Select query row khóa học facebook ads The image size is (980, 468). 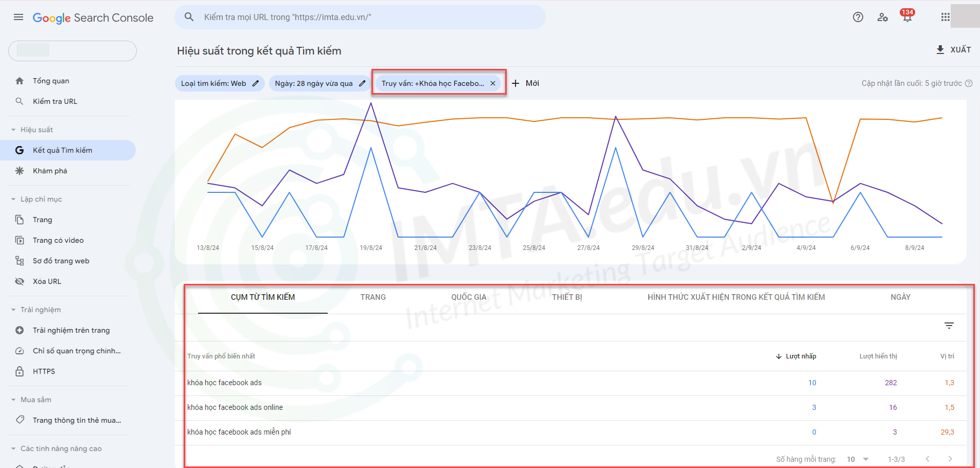coord(571,383)
